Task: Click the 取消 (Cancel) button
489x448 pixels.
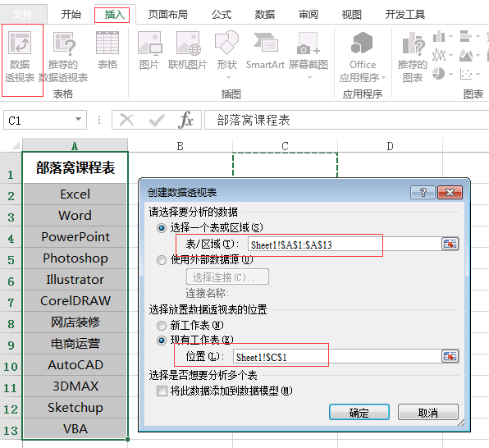Action: (x=428, y=412)
